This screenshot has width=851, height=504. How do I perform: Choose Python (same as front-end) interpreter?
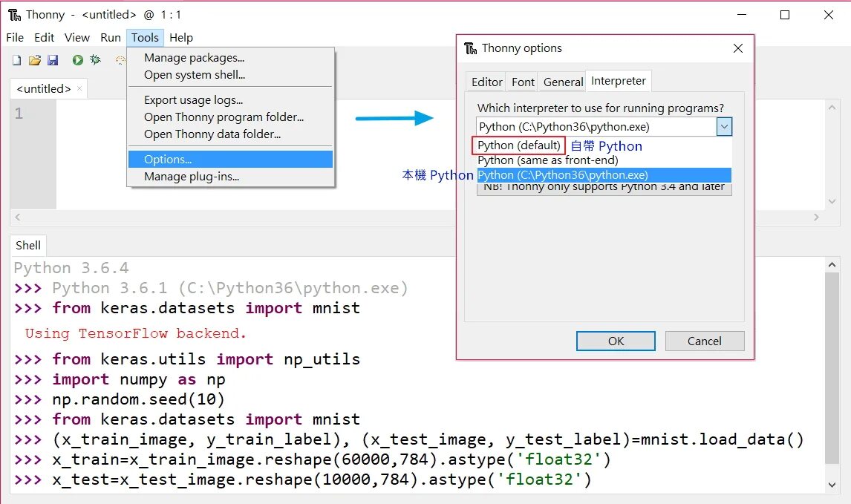tap(547, 160)
